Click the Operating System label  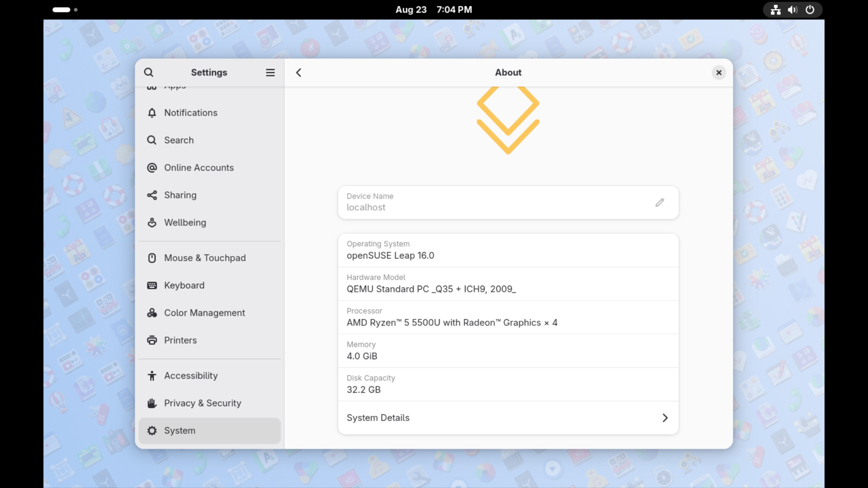point(378,244)
